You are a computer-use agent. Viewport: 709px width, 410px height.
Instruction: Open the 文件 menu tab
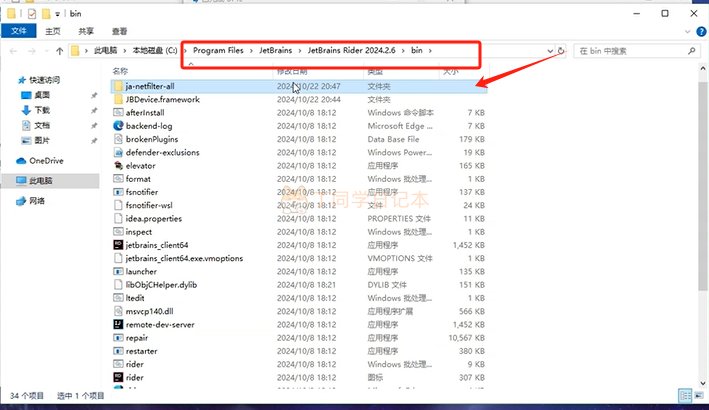(x=17, y=31)
